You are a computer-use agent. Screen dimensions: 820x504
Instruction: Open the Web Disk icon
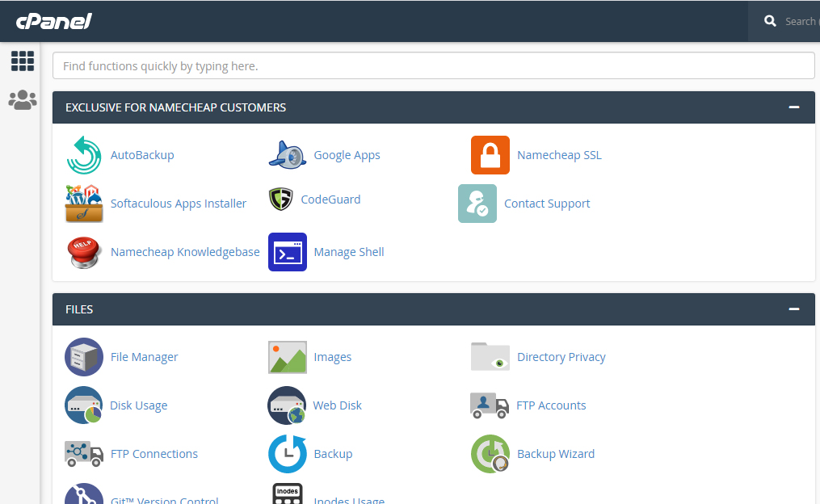pyautogui.click(x=287, y=405)
